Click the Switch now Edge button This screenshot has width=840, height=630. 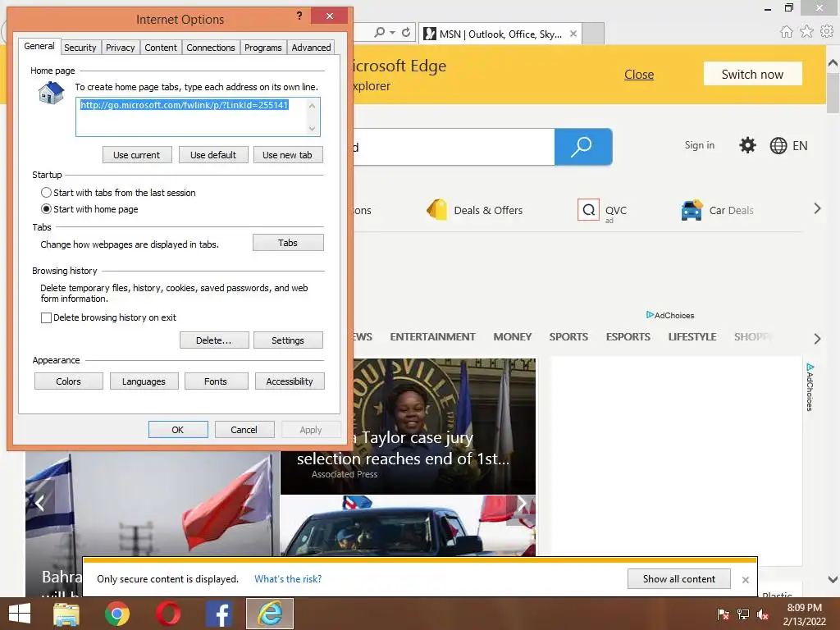tap(752, 74)
